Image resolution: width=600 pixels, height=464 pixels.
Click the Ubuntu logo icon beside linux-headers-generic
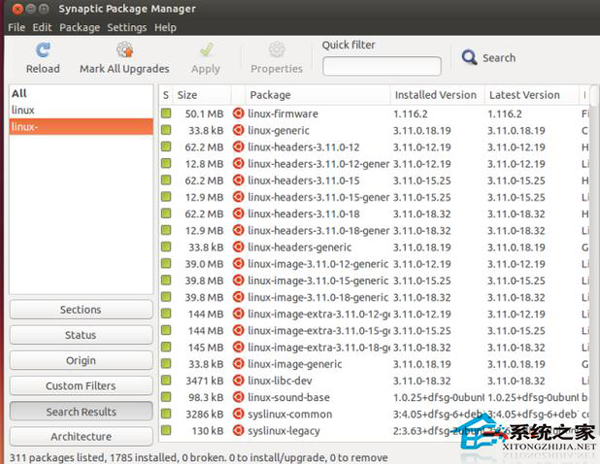click(238, 247)
